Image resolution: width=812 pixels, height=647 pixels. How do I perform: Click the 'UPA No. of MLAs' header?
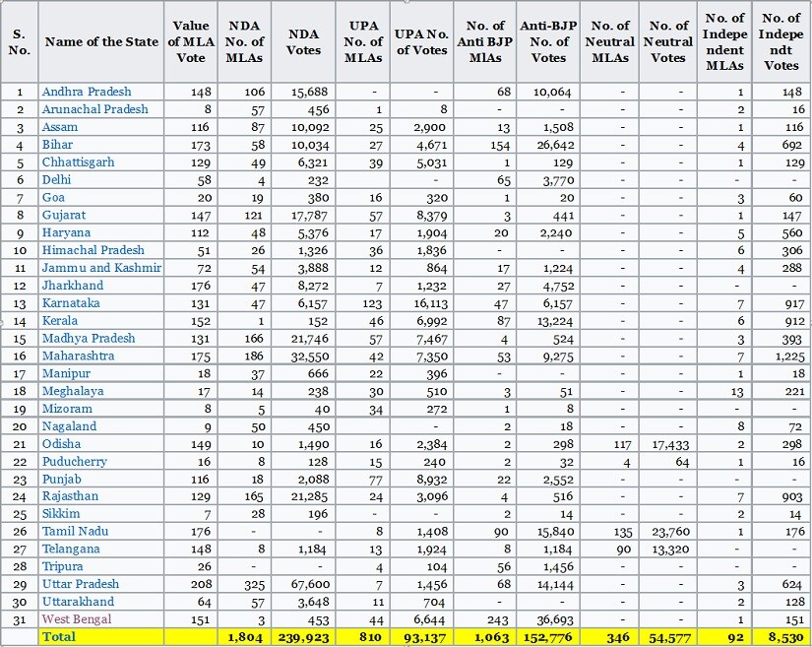[363, 42]
